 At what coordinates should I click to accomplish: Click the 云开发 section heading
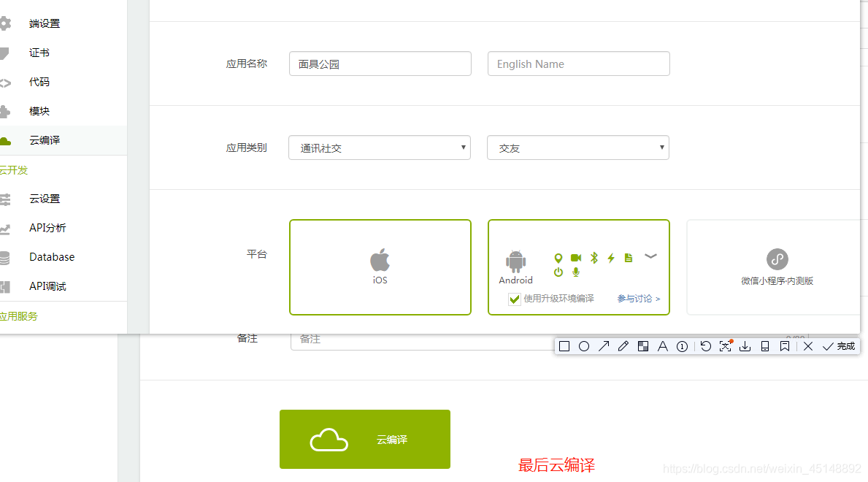(x=13, y=170)
